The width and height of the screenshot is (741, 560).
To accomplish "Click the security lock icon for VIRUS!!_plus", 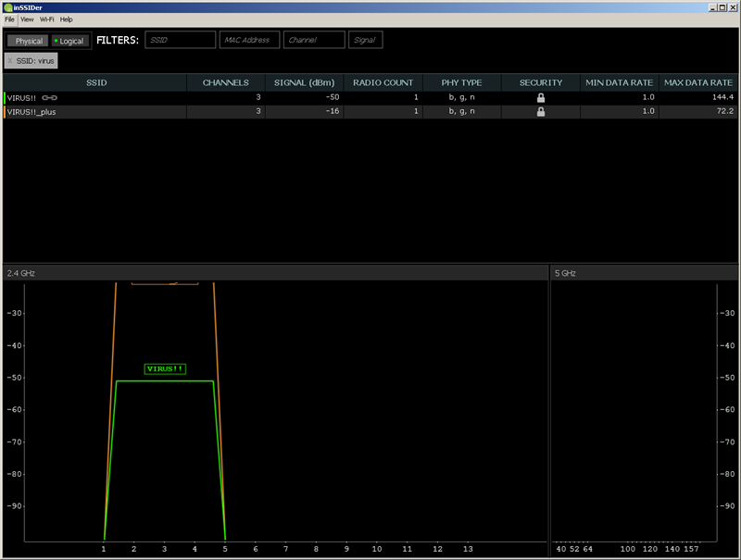I will (541, 111).
